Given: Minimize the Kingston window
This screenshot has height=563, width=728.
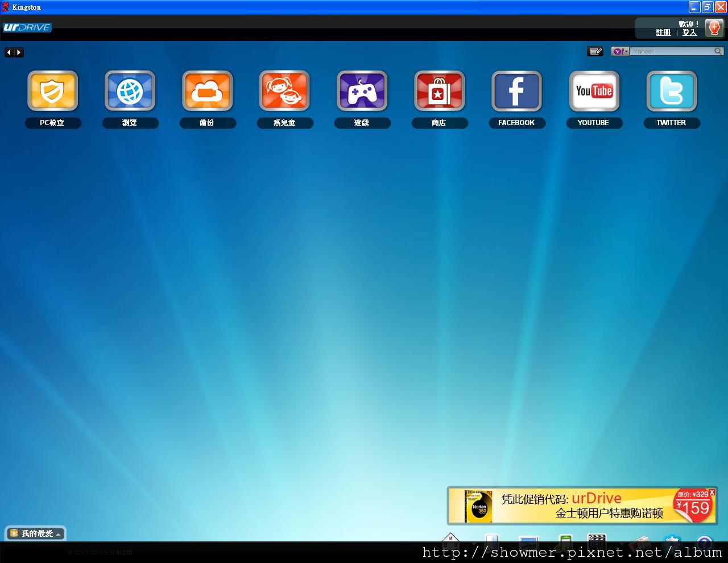Looking at the screenshot, I should point(694,7).
